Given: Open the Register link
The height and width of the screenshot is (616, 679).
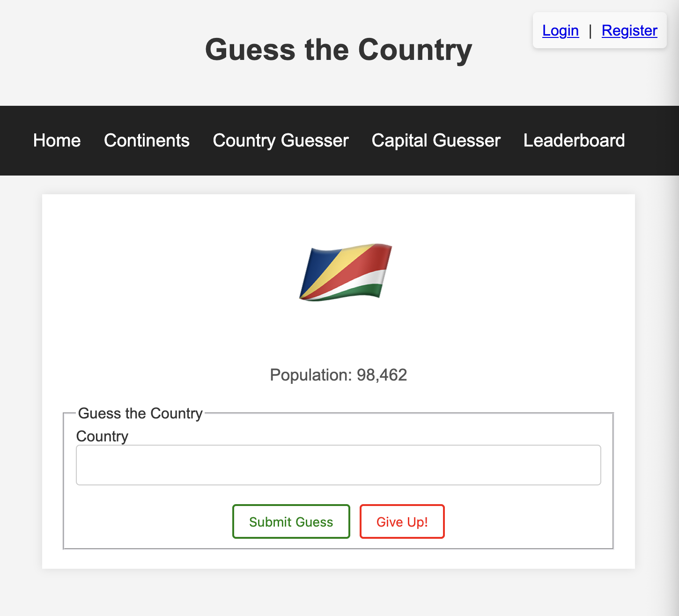Looking at the screenshot, I should [x=629, y=30].
